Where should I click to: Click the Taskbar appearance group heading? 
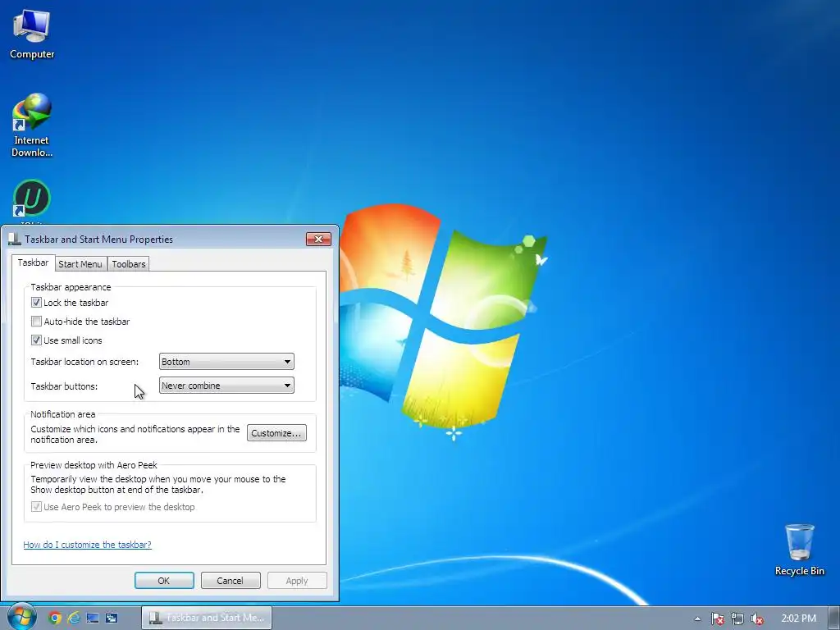pyautogui.click(x=71, y=287)
